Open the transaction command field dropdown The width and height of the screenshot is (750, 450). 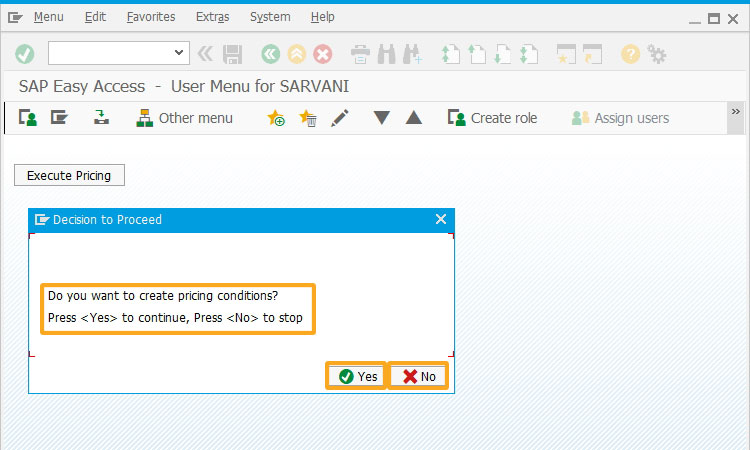(x=179, y=53)
